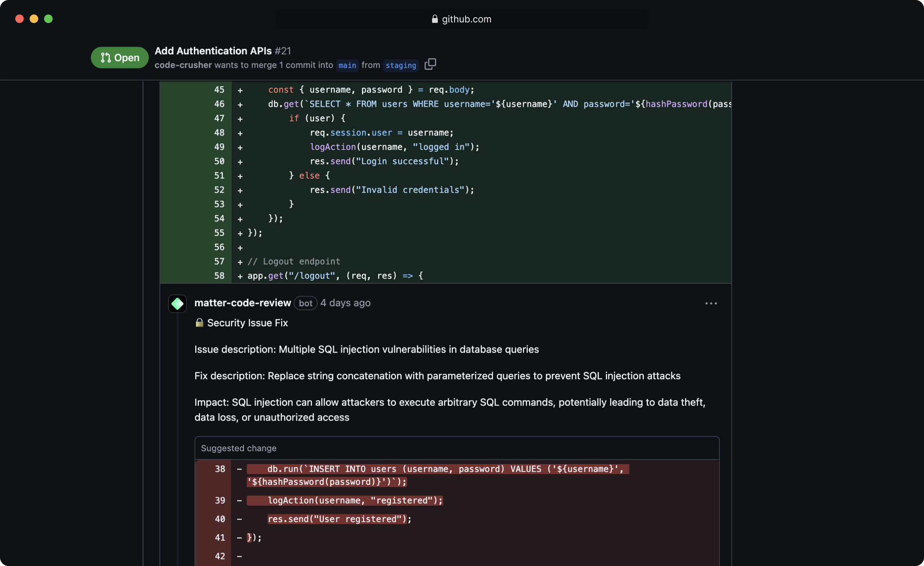Click the Impact paragraph text
The image size is (924, 566).
tap(450, 410)
